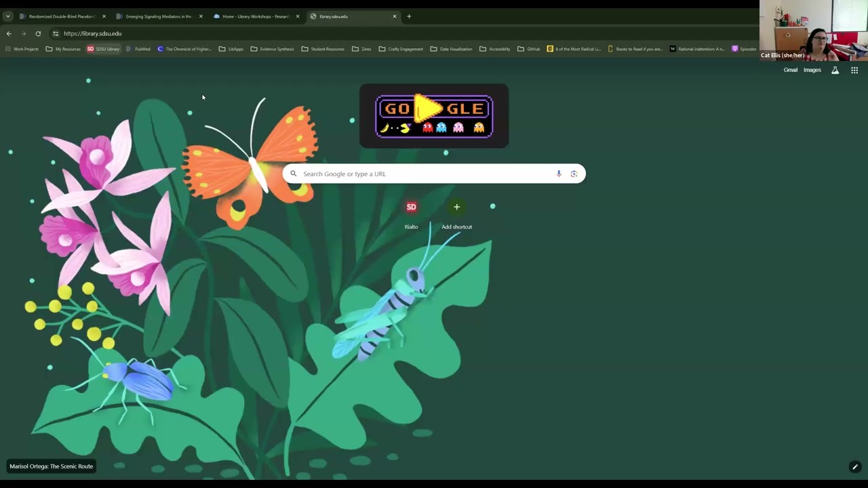Screen dimensions: 868x488
Task: Open the SDSU Library bookmark
Action: coord(103,49)
